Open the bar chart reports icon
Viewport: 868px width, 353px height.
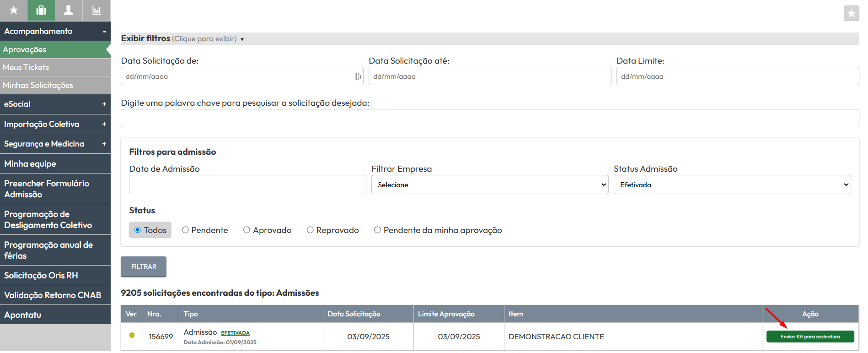pos(96,10)
